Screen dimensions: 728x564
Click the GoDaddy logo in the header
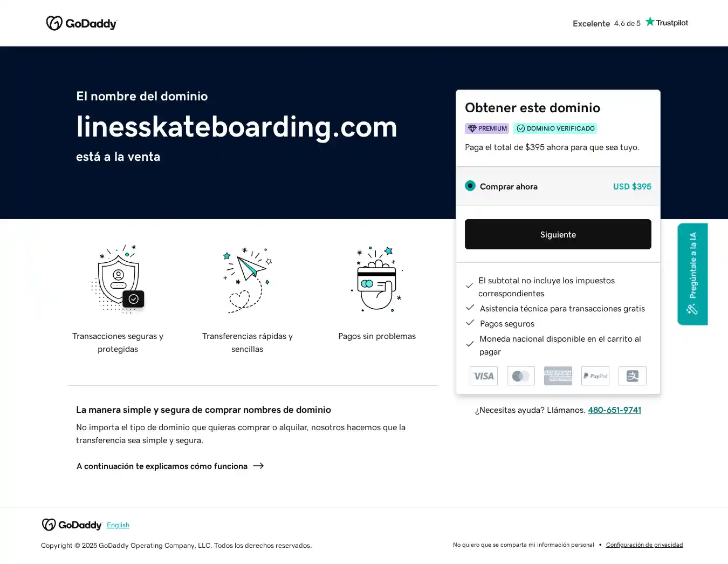[81, 23]
